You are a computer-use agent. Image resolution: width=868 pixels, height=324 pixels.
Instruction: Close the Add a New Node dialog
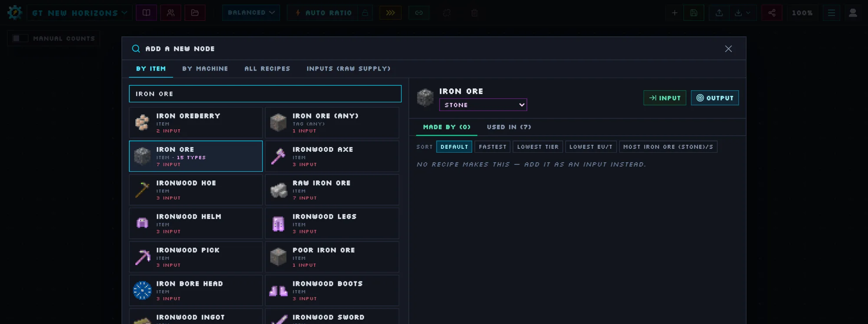pos(728,49)
